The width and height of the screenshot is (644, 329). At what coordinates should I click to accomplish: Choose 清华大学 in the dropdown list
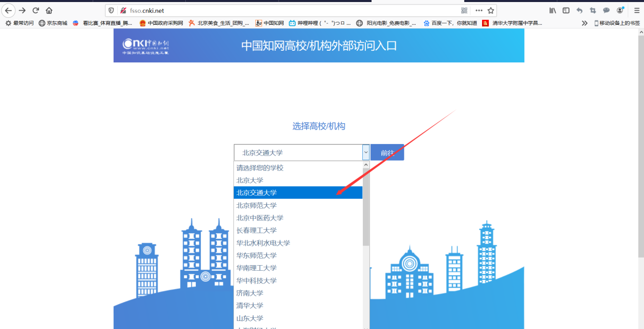coord(250,305)
